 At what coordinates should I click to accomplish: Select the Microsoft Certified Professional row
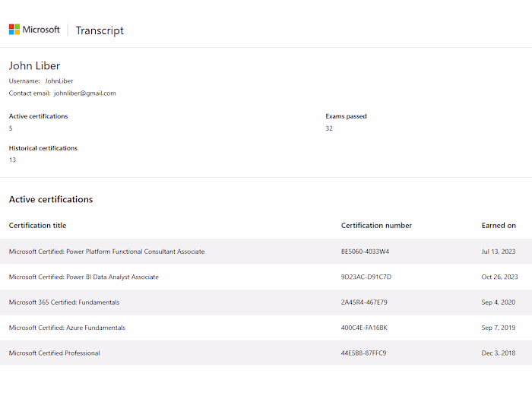(54, 353)
